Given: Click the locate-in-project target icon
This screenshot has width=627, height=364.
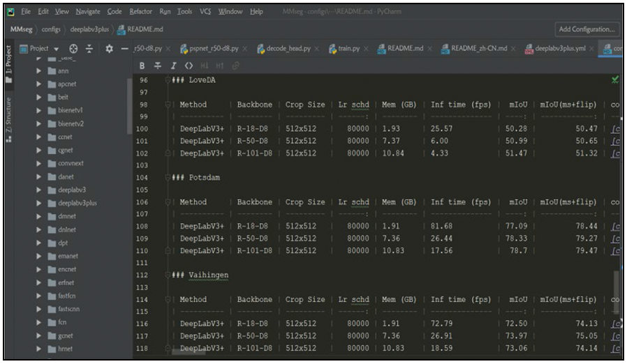Looking at the screenshot, I should click(74, 49).
